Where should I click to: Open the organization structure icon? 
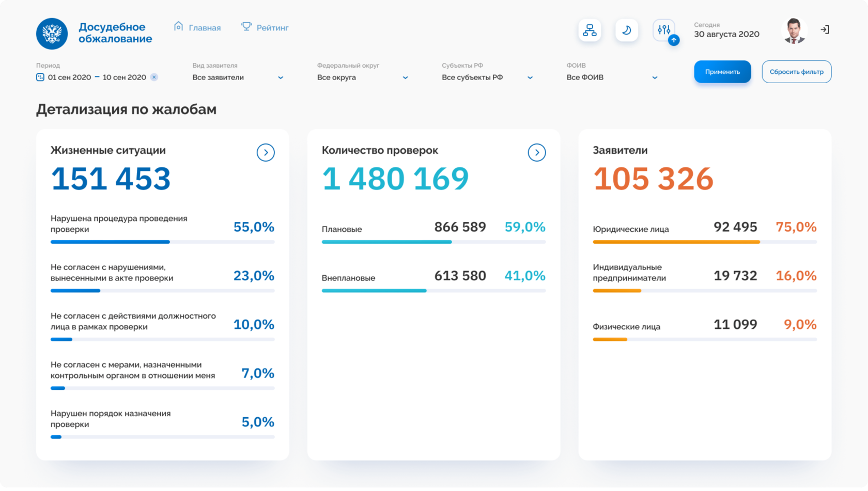[x=590, y=30]
